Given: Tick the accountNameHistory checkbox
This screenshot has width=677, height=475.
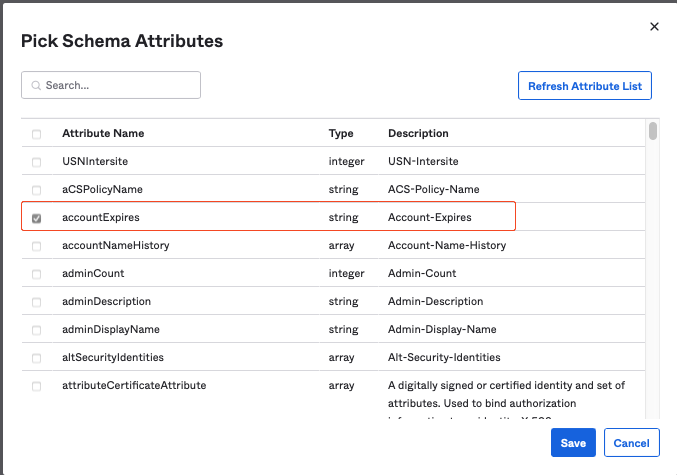Looking at the screenshot, I should [37, 246].
